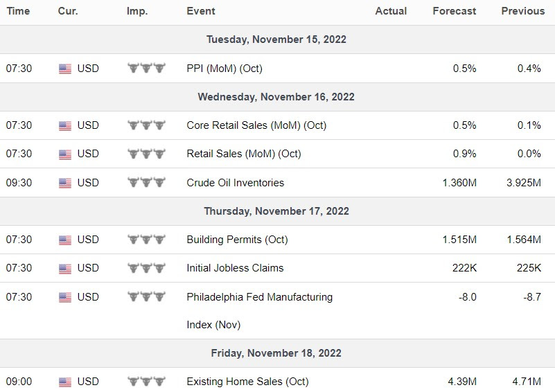This screenshot has width=555, height=392.
Task: Click US flag in Building Permits row
Action: (65, 240)
